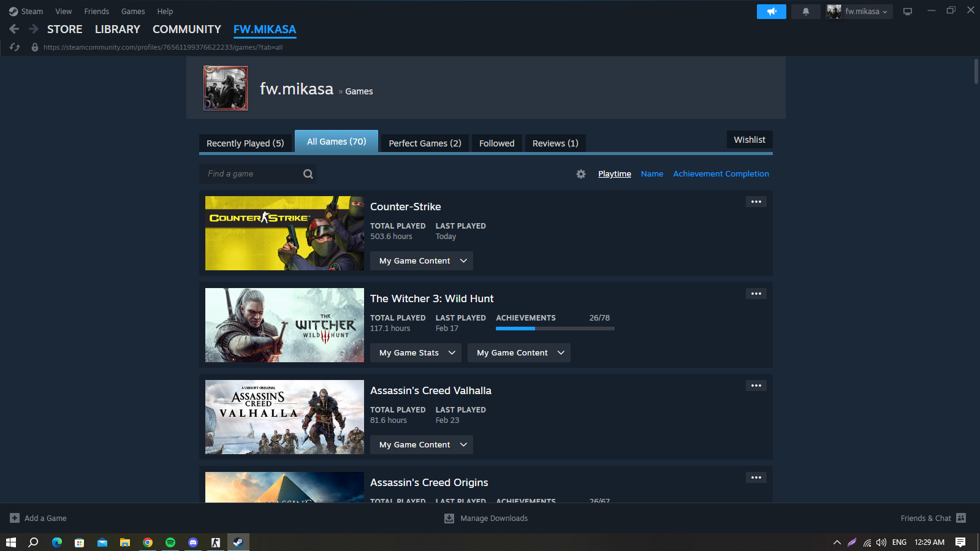Launch Spotify from the taskbar

pos(170,542)
